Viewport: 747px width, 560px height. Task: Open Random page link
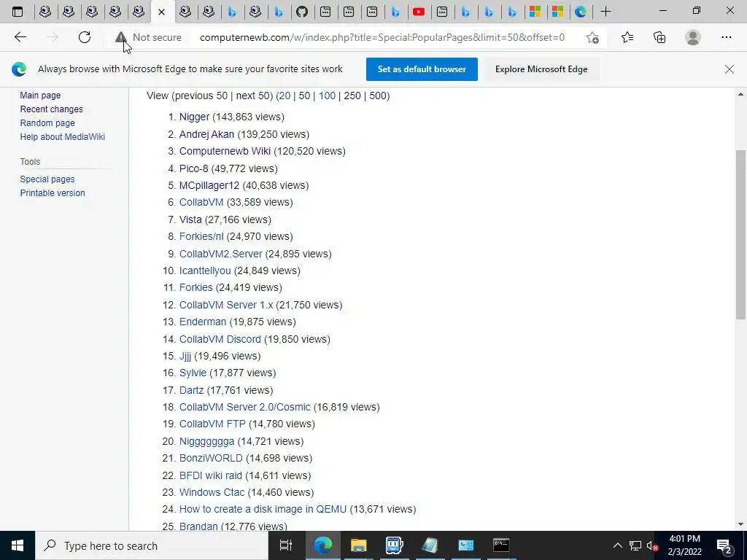click(47, 122)
